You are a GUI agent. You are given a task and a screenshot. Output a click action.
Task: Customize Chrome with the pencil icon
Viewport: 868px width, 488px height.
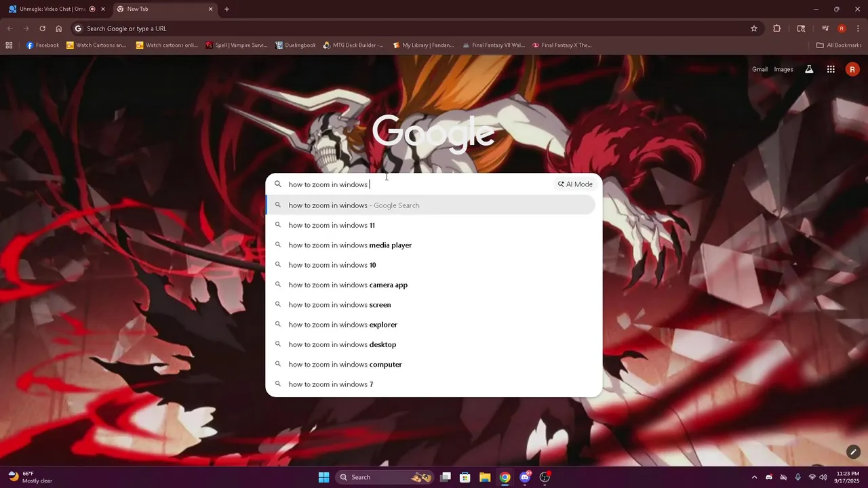(853, 452)
